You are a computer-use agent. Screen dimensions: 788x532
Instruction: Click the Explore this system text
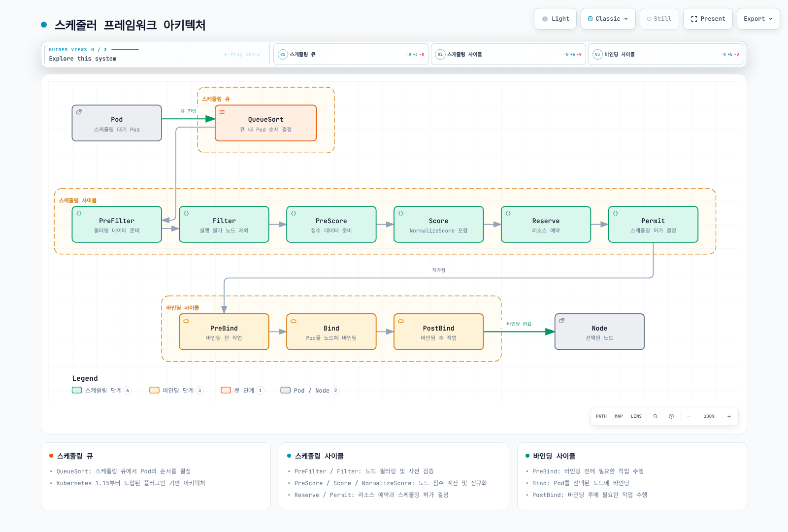(x=83, y=59)
